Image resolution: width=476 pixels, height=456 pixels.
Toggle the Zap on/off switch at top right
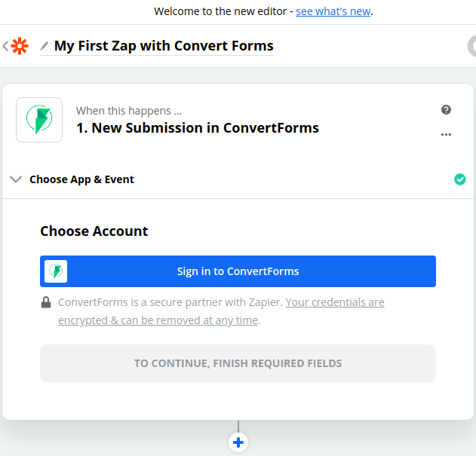click(x=471, y=46)
